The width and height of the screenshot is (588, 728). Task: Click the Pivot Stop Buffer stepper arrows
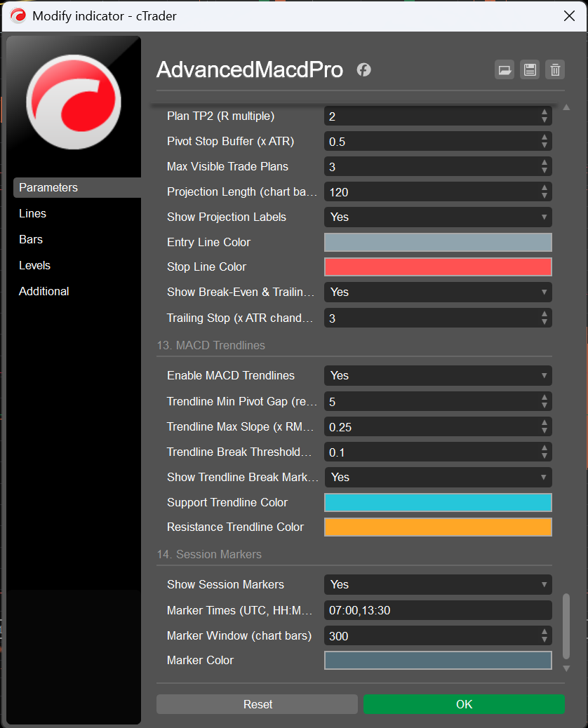pos(544,142)
